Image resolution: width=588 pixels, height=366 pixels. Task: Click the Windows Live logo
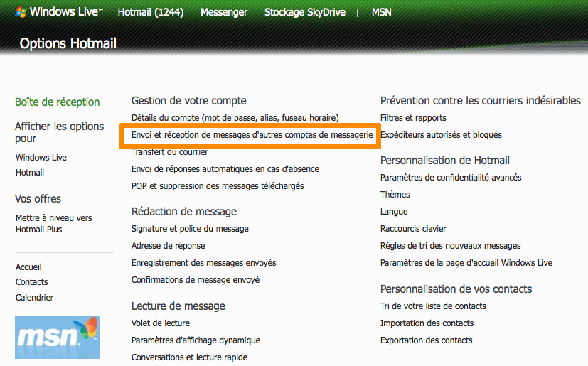(59, 12)
